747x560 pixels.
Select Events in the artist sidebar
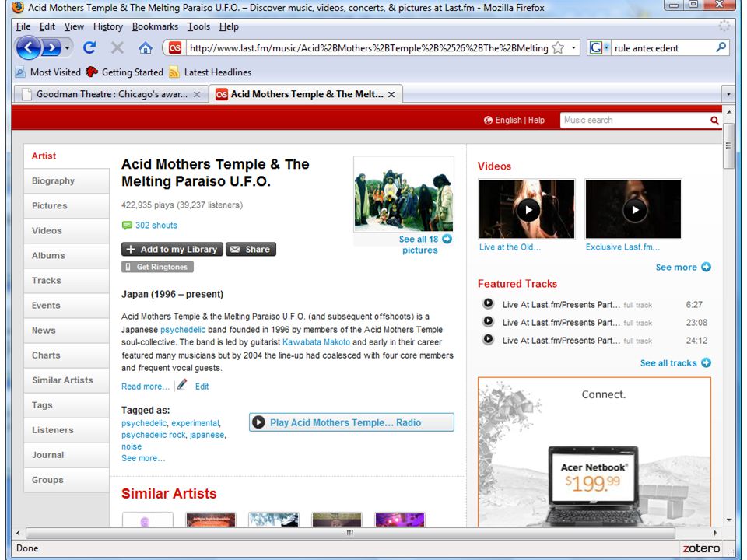pyautogui.click(x=66, y=306)
